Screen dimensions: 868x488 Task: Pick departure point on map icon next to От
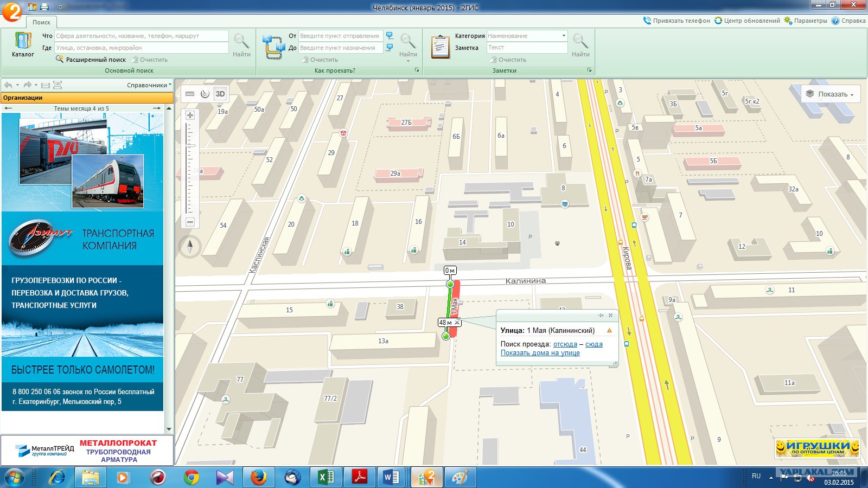coord(390,36)
